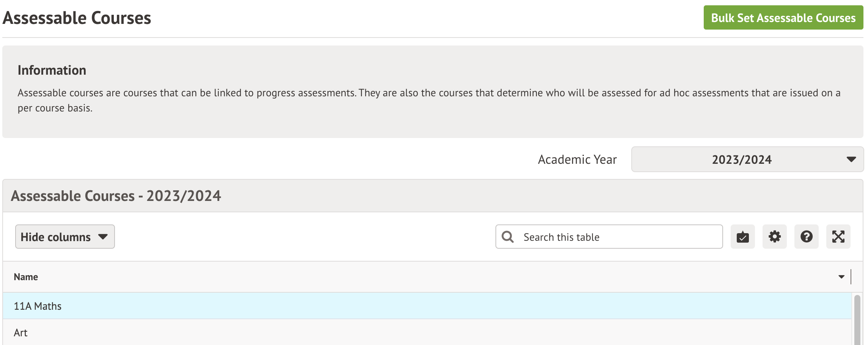This screenshot has height=345, width=868.
Task: Click the magnifying glass search icon
Action: pyautogui.click(x=508, y=237)
